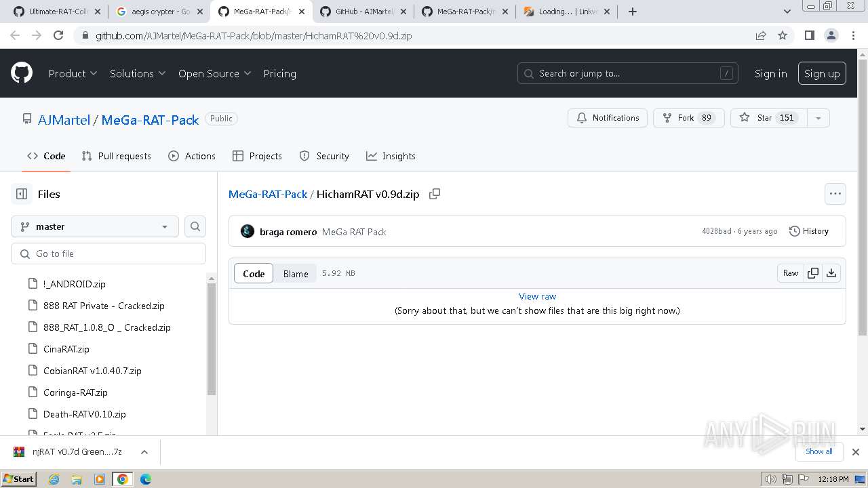Open commit History
Viewport: 868px width, 488px height.
pos(809,231)
